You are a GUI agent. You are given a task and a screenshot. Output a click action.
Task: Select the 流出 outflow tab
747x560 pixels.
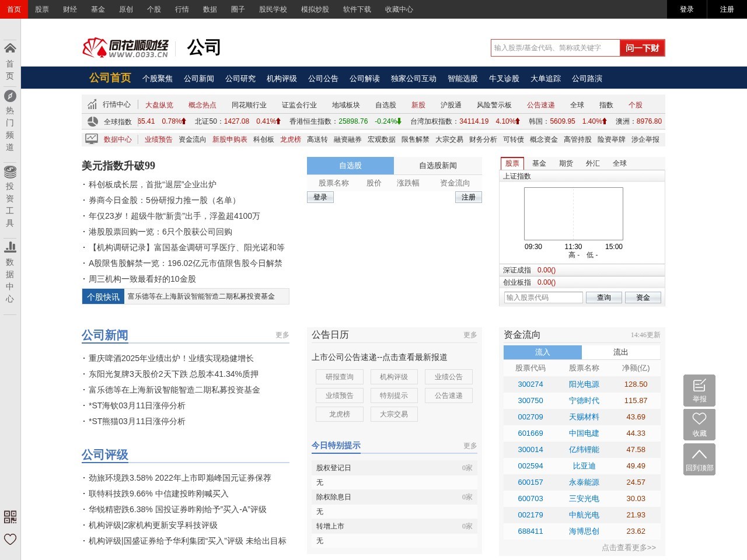click(x=620, y=352)
